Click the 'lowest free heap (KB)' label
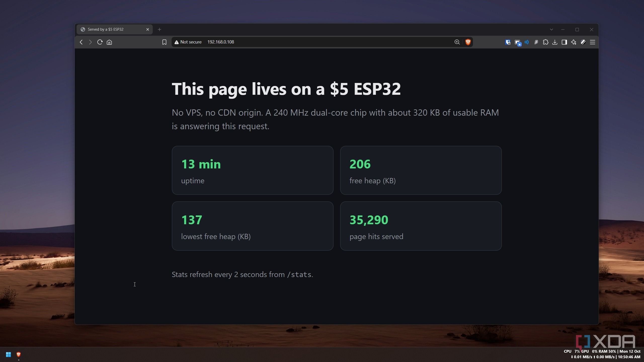The image size is (644, 362). 216,237
